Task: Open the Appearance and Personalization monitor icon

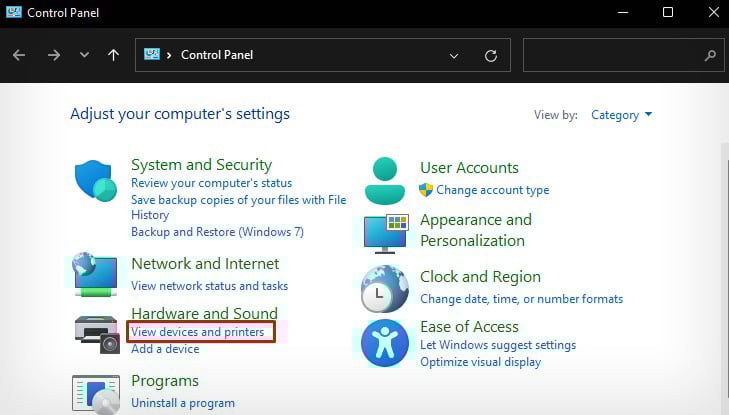Action: click(x=386, y=234)
